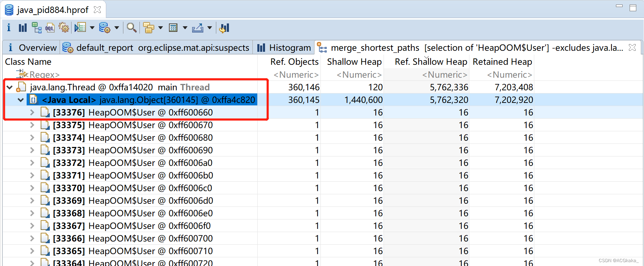Screen dimensions: 644x266
Task: Expand the [33368] HeapOOM$User node
Action: pos(32,213)
